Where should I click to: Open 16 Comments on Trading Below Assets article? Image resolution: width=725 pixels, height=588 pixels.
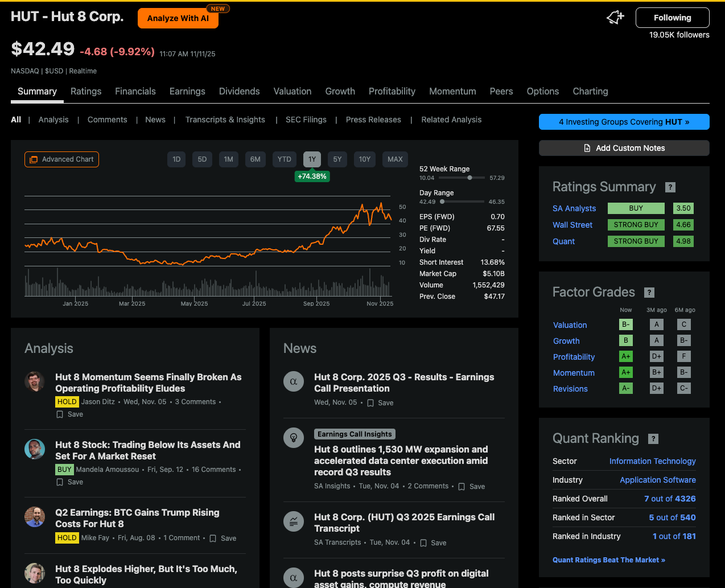coord(213,470)
